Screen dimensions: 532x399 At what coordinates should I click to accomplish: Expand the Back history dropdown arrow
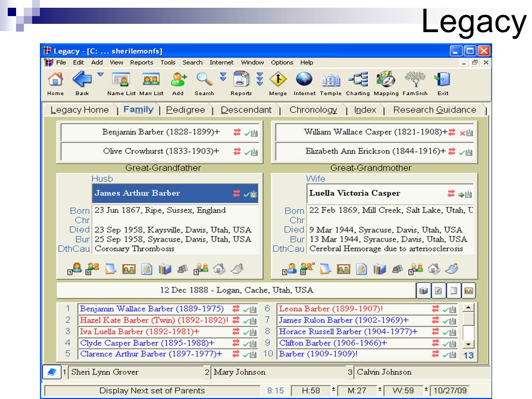click(x=100, y=74)
